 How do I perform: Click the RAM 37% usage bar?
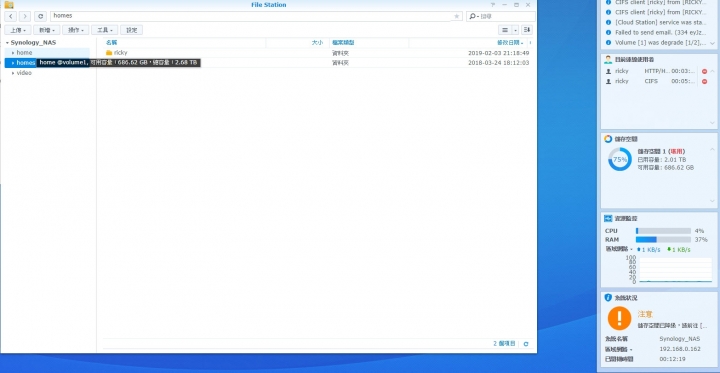coord(663,240)
